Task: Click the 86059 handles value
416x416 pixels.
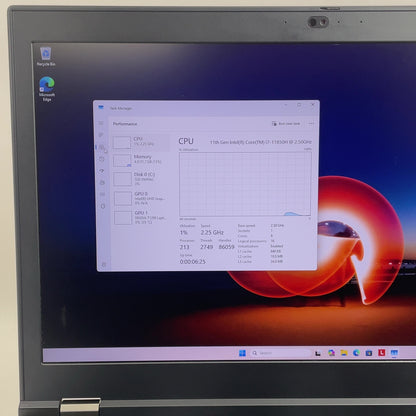Action: point(226,247)
